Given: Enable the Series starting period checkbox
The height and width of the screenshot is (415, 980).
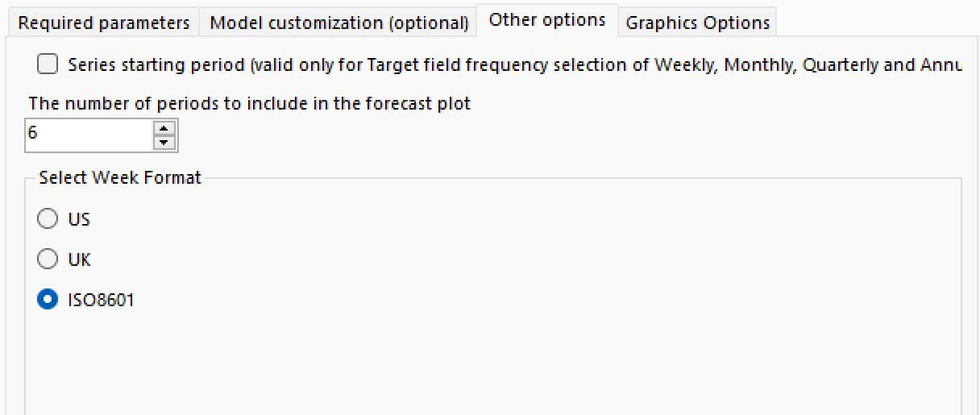Looking at the screenshot, I should [x=48, y=64].
